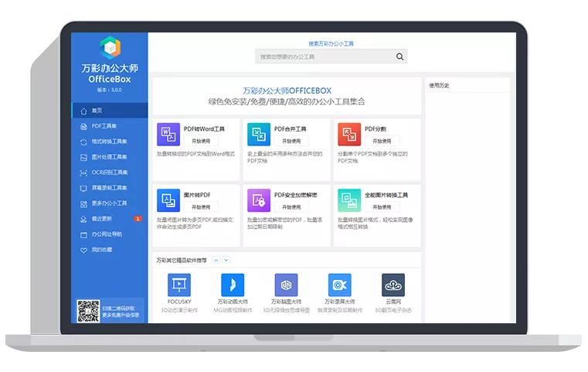This screenshot has width=588, height=372.
Task: Click the 更多办公小工具 grid icon
Action: click(83, 204)
